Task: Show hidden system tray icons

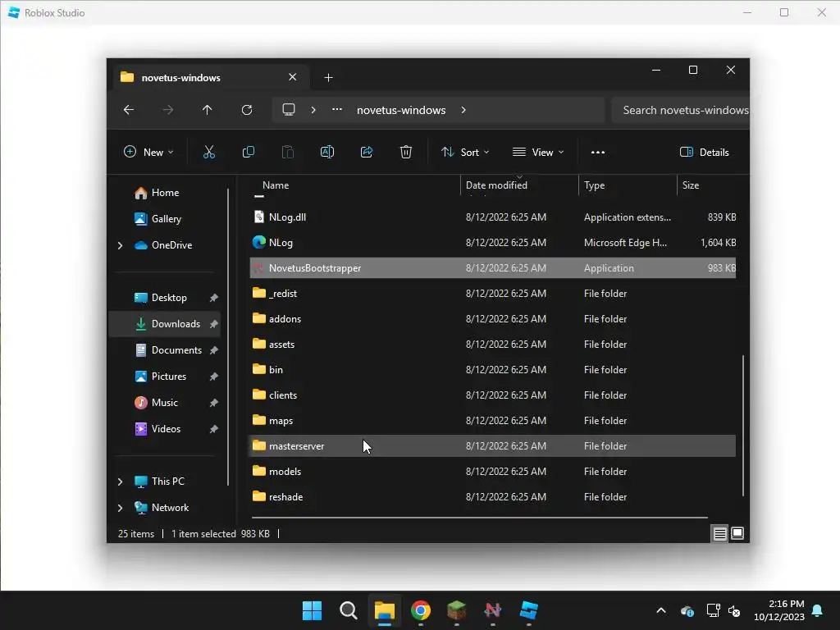Action: (x=661, y=610)
